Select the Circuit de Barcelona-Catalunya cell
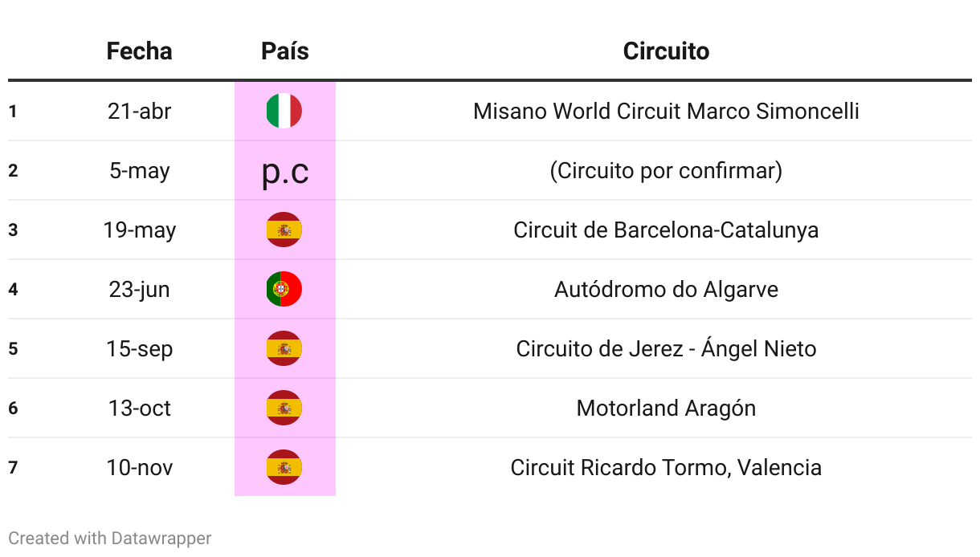This screenshot has height=557, width=980. 666,230
